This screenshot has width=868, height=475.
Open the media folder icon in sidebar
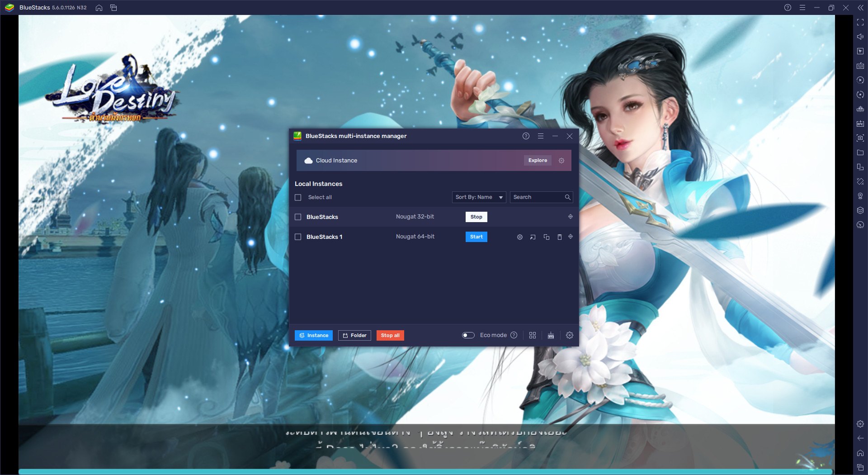tap(860, 152)
